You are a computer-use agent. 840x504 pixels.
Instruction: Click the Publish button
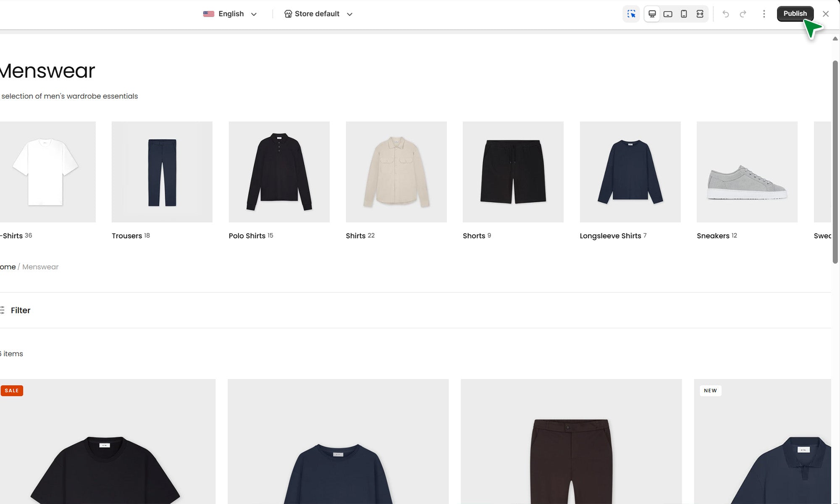click(795, 13)
